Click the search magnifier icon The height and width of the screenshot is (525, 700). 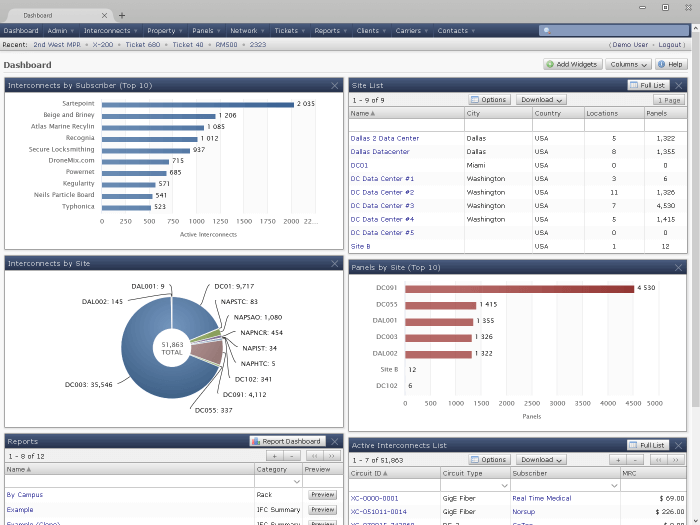pyautogui.click(x=545, y=31)
